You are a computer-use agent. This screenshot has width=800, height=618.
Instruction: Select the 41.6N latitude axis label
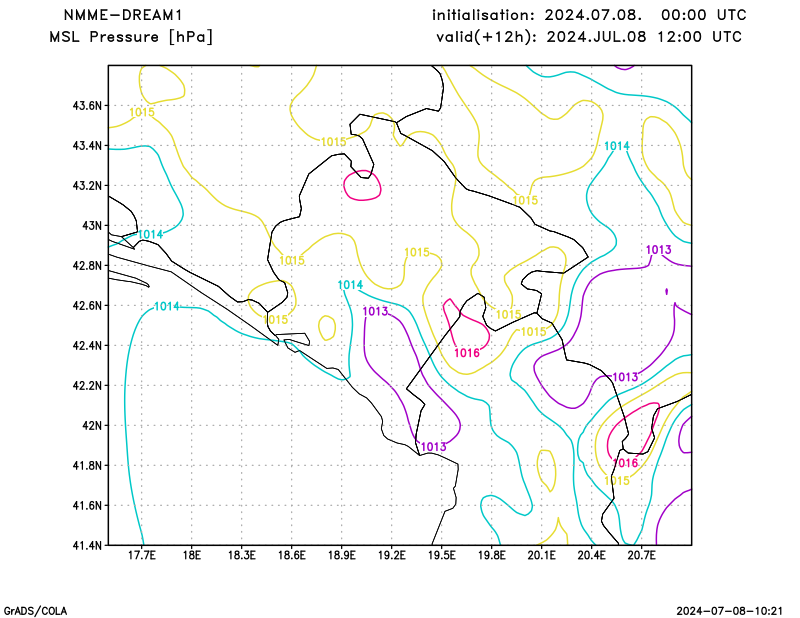[x=87, y=506]
